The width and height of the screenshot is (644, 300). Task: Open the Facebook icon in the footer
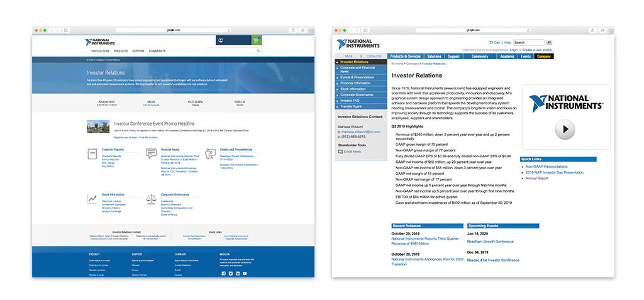pos(224,274)
